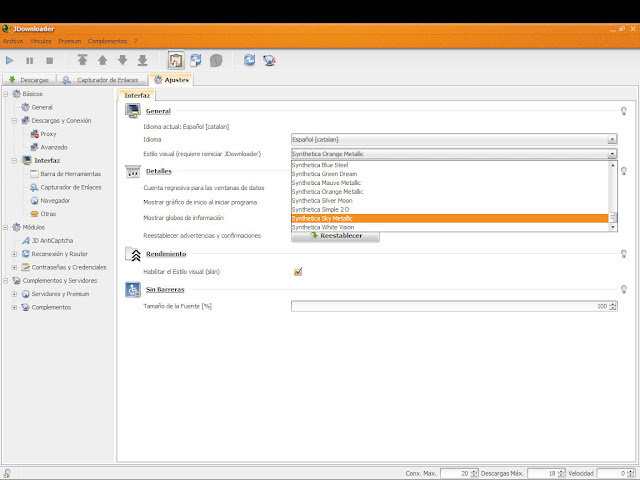Switch to the Capturador de Enlaces tab
This screenshot has width=640, height=480.
(102, 80)
